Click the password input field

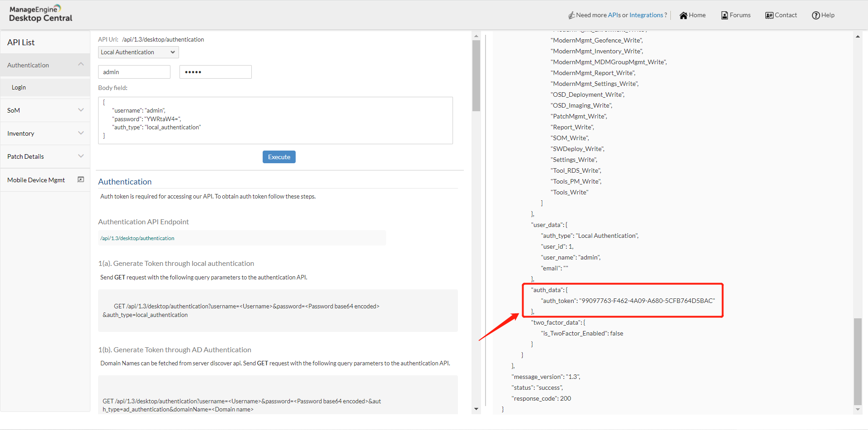tap(216, 72)
